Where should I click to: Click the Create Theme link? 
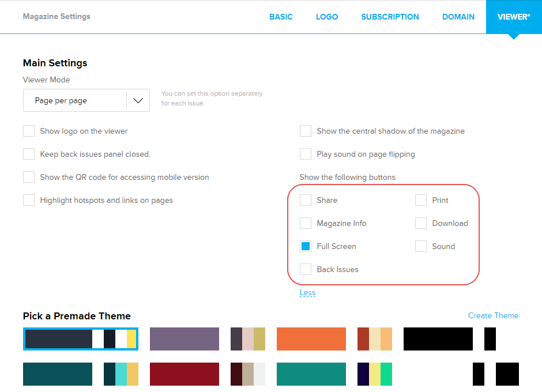click(493, 315)
